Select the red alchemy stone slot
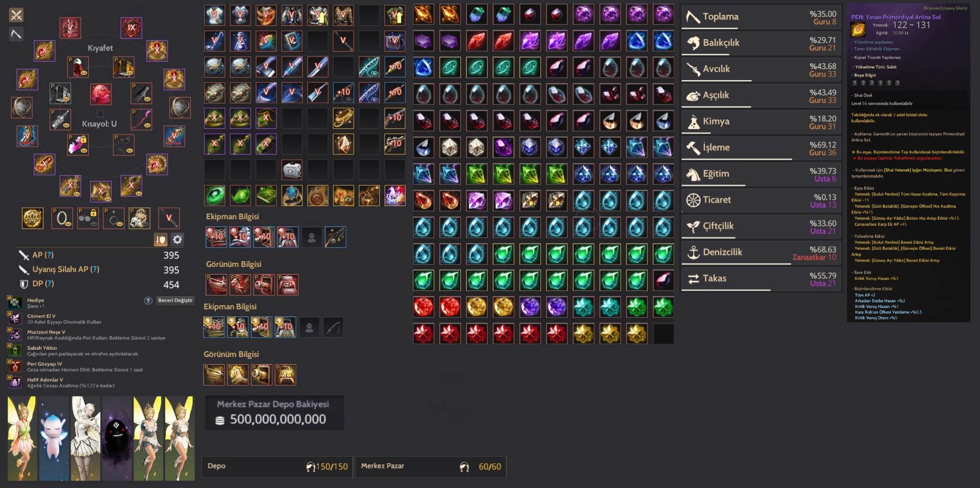Viewport: 980px width, 488px height. click(x=101, y=94)
